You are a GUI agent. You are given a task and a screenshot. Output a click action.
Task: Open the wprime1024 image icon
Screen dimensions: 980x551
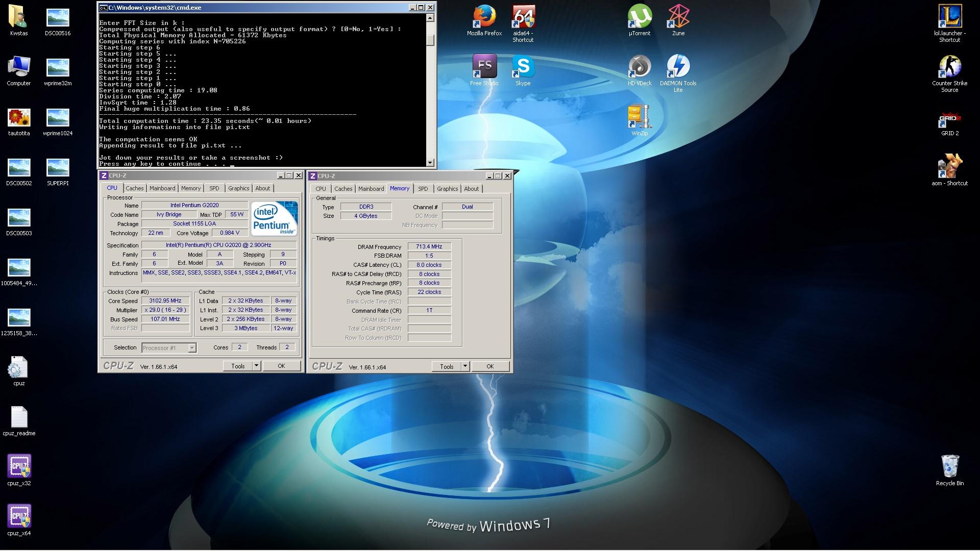pos(58,120)
